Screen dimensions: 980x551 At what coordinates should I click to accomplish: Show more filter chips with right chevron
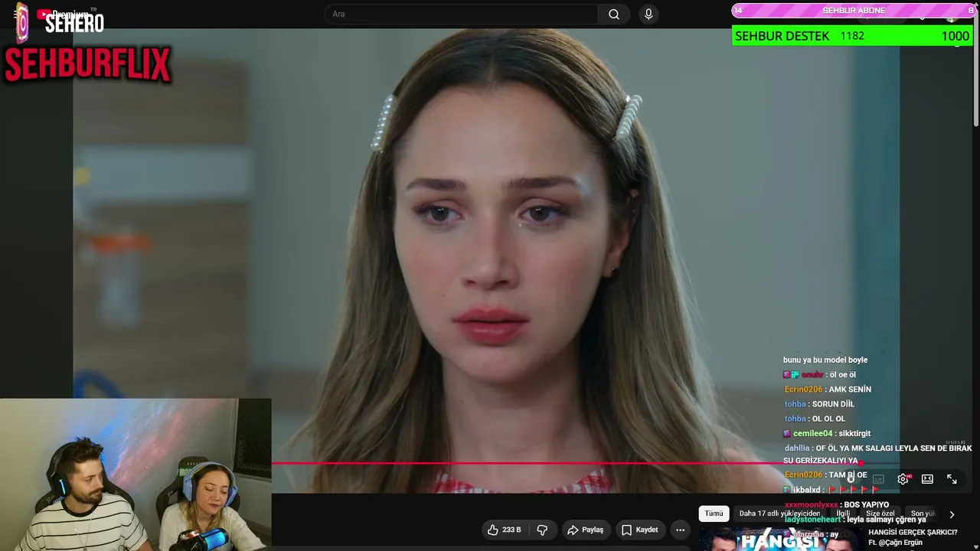tap(952, 514)
